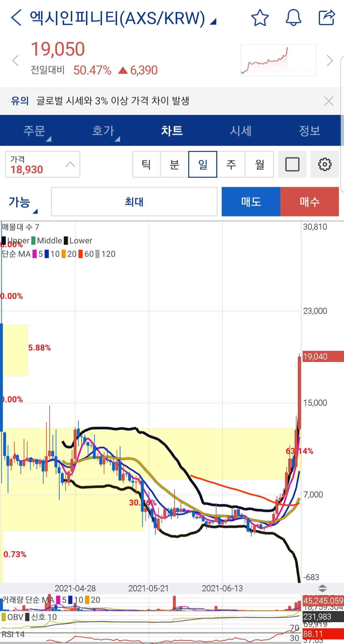Click the magenta MA 5 legend swatch

click(x=35, y=254)
